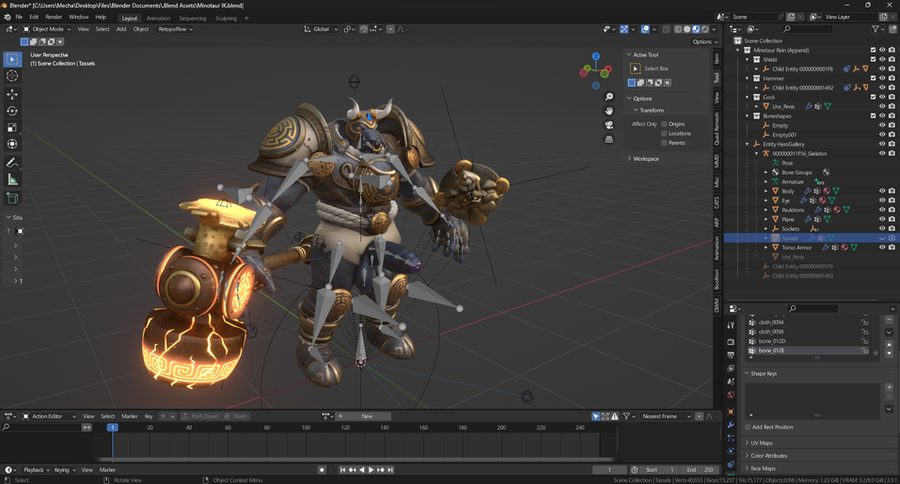Jump to end frame button
900x484 pixels.
point(390,470)
